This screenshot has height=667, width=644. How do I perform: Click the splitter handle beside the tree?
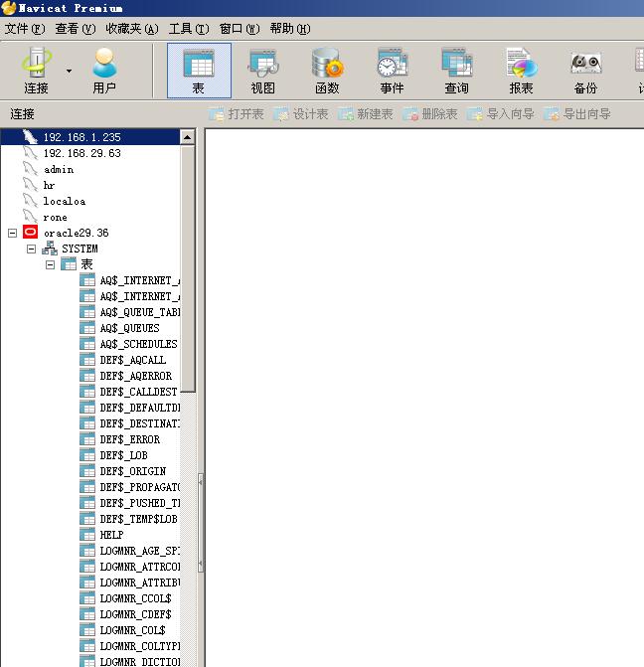tap(201, 523)
